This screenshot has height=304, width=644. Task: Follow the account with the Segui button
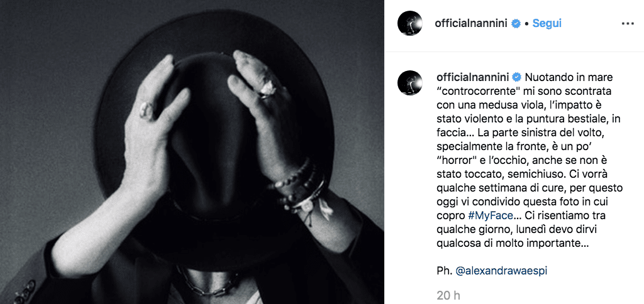point(547,24)
